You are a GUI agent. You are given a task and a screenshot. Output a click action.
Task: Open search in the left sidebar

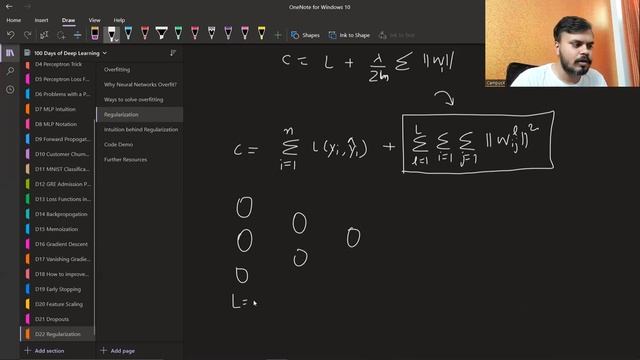point(10,71)
